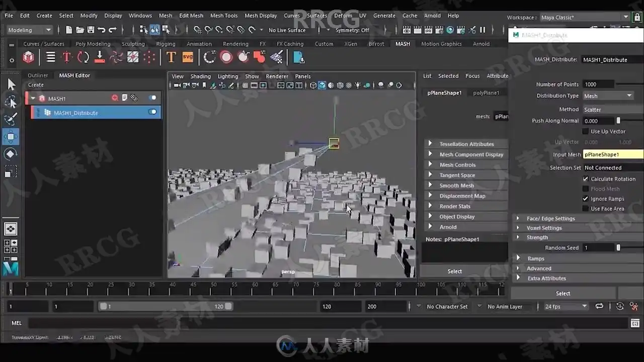Click the Flood Mesh checkbox

tap(586, 189)
